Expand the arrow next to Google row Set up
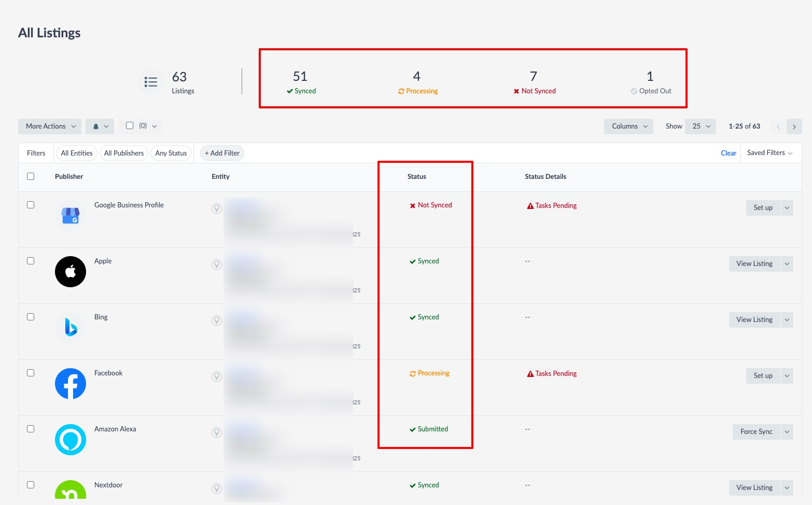Image resolution: width=812 pixels, height=505 pixels. pos(787,208)
